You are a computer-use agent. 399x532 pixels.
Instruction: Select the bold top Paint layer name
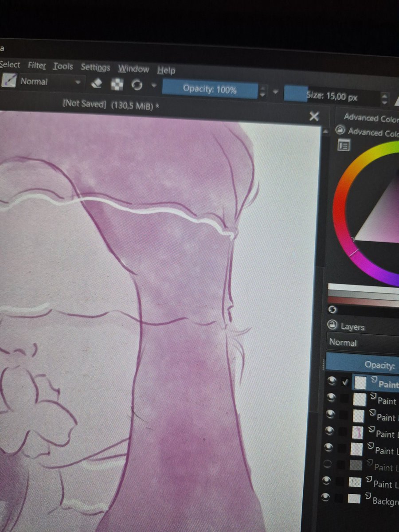389,385
